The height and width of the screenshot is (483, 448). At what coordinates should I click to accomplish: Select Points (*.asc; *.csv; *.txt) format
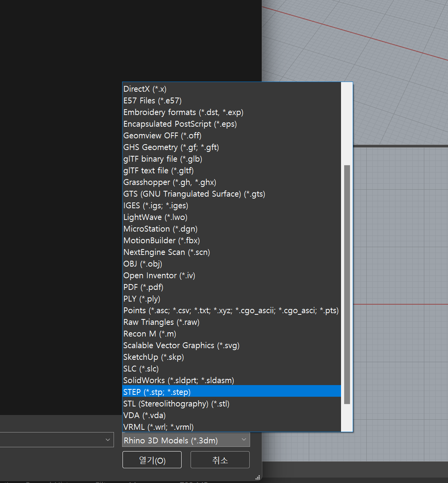(x=232, y=310)
